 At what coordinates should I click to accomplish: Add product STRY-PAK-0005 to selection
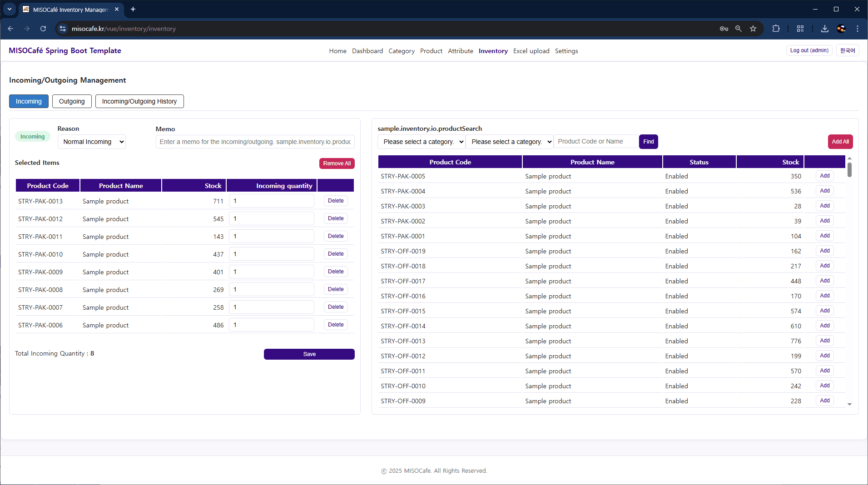coord(824,176)
